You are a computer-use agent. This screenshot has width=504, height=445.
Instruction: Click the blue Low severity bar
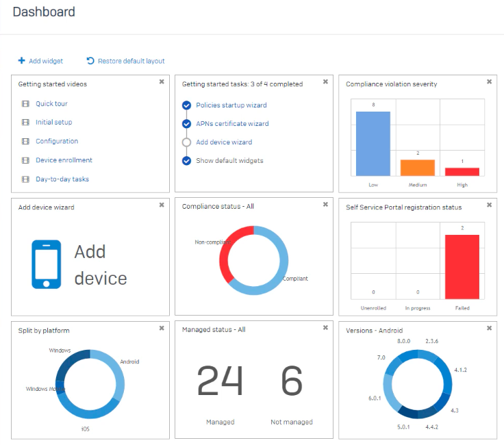373,144
